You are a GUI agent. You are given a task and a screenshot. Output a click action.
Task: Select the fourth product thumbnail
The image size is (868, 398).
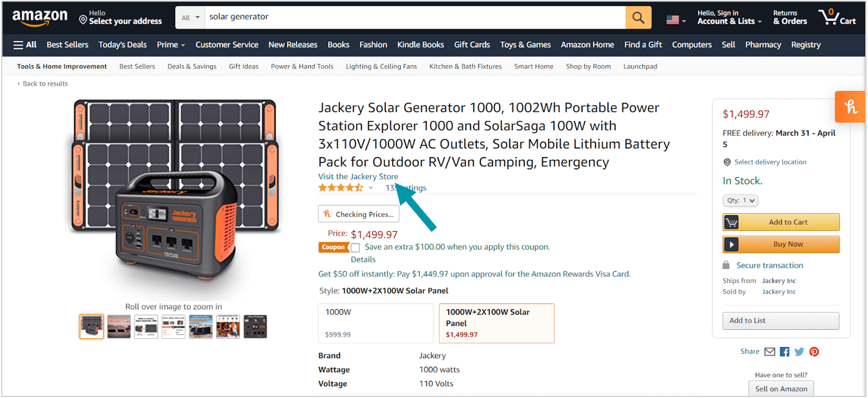[174, 327]
